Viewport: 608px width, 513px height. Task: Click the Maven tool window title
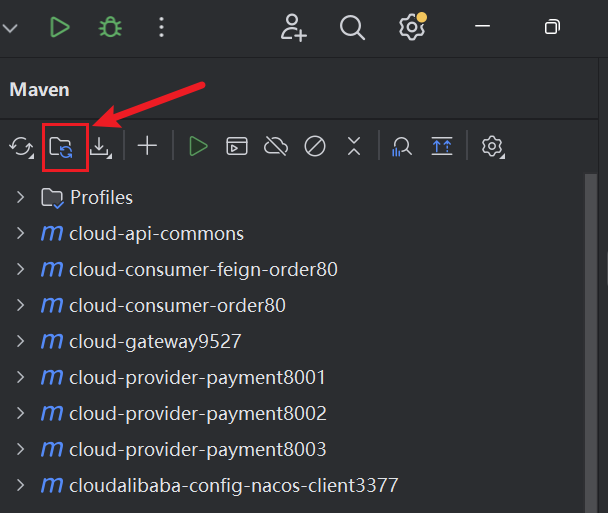click(x=40, y=90)
